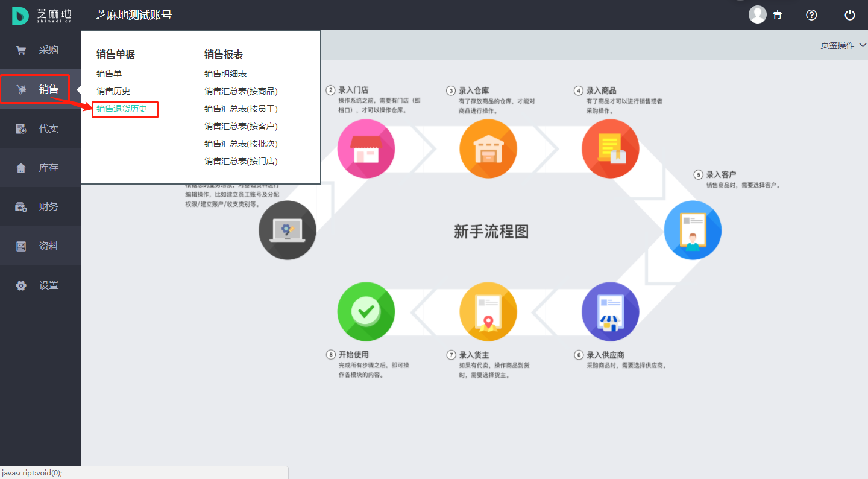
Task: Click the 芝麻地 logo icon
Action: 20,16
